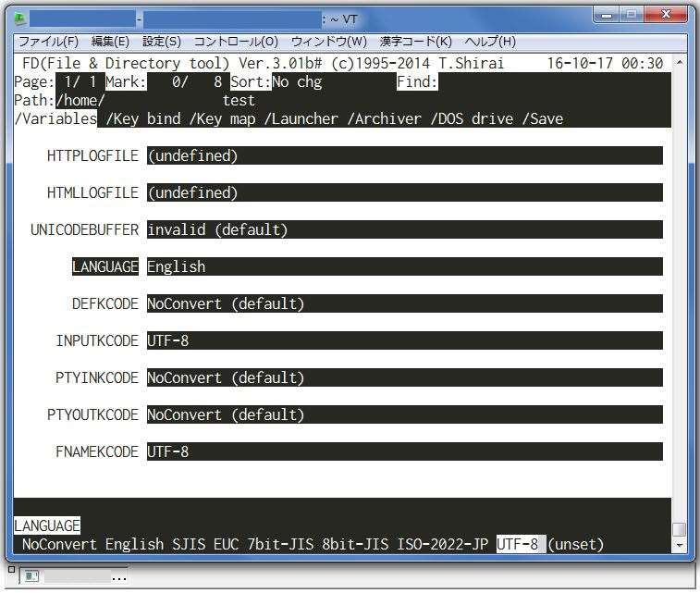
Task: Choose the 7bit-JIS language option
Action: tap(280, 544)
